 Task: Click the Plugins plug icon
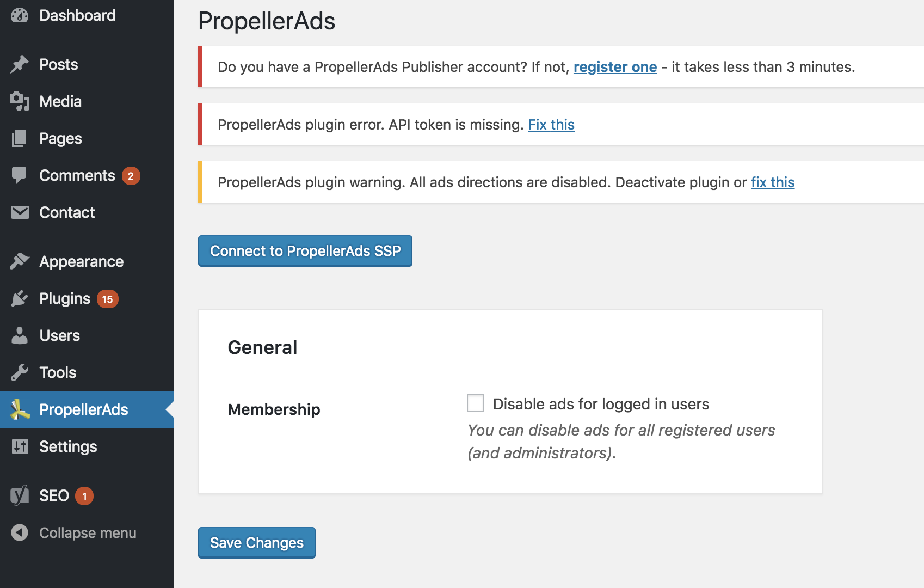[20, 298]
